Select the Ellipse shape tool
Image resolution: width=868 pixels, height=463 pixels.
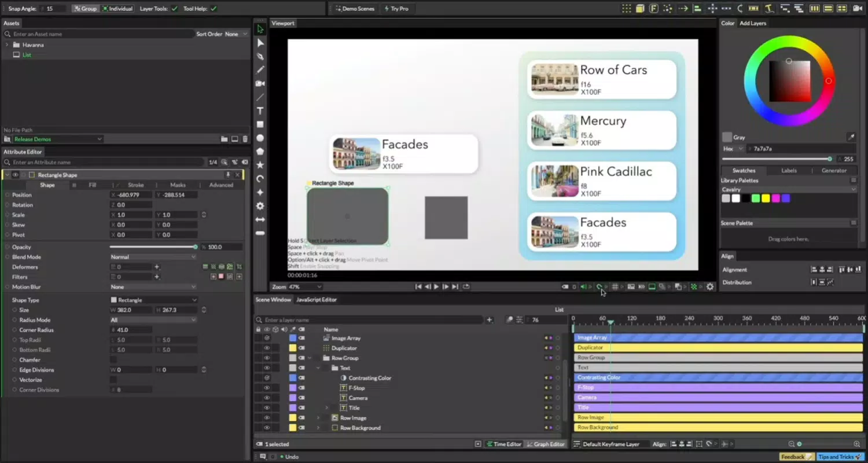(x=260, y=138)
